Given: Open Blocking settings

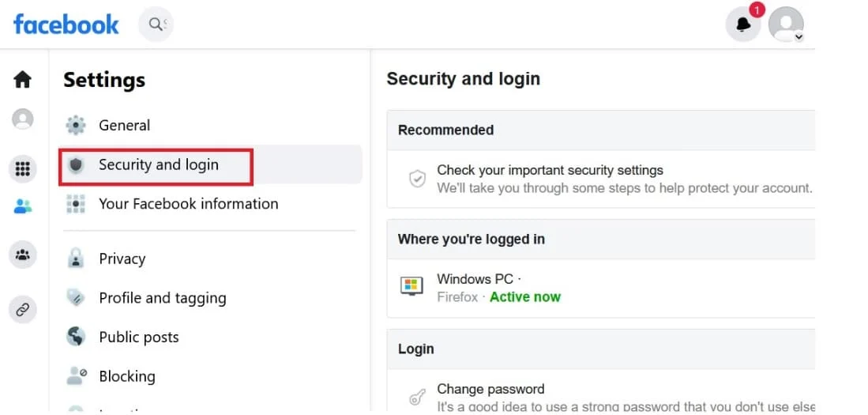Looking at the screenshot, I should tap(210, 376).
